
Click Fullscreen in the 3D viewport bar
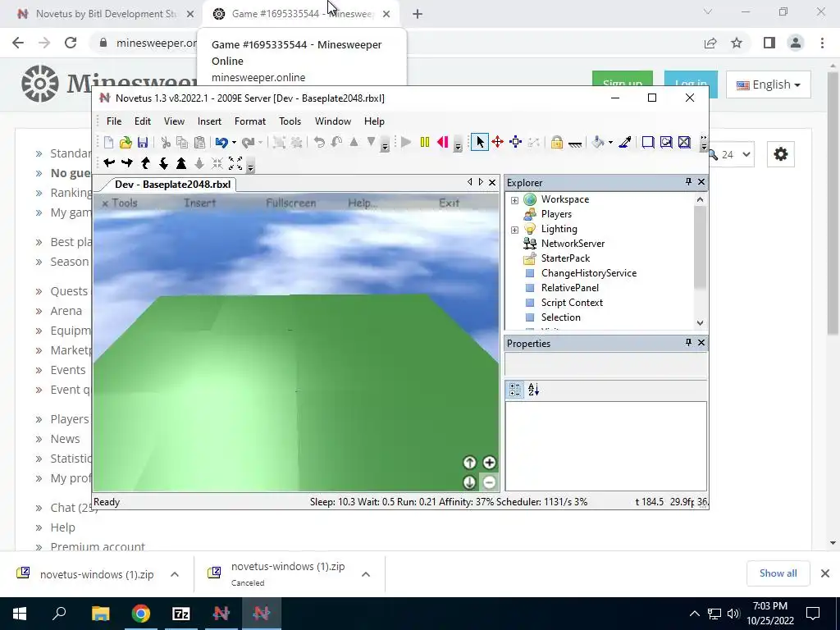tap(291, 203)
